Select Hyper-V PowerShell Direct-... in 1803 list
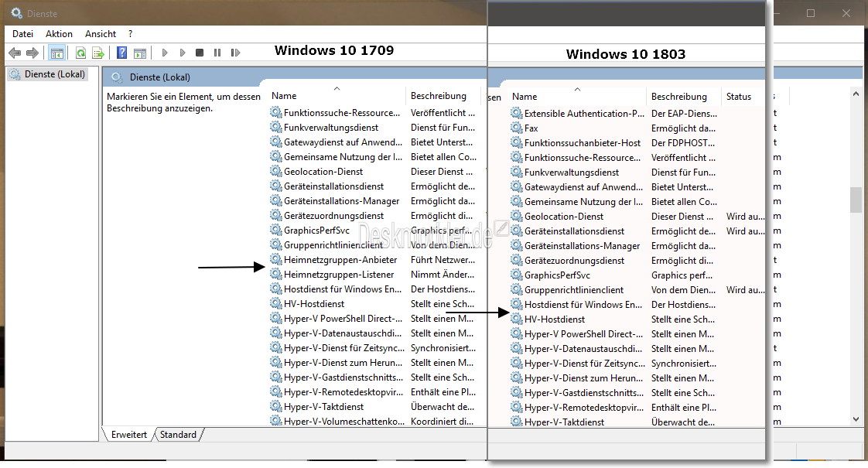This screenshot has width=868, height=468. click(583, 334)
